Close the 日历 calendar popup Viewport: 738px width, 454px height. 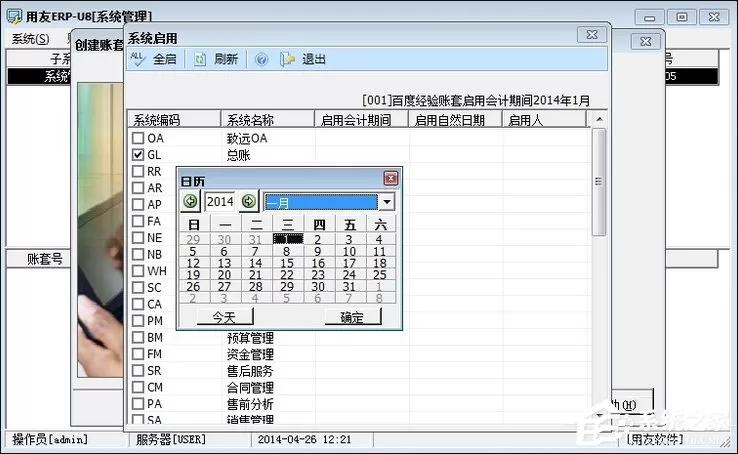pos(391,178)
